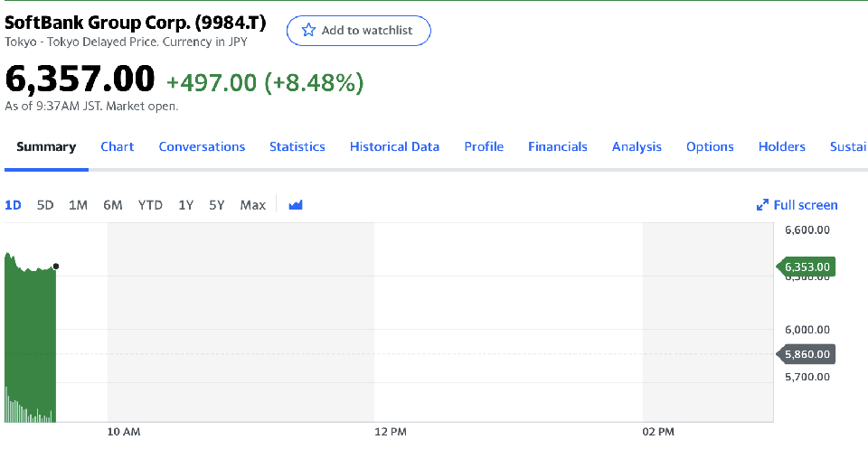View the Statistics tab
This screenshot has height=449, width=868.
coord(297,146)
